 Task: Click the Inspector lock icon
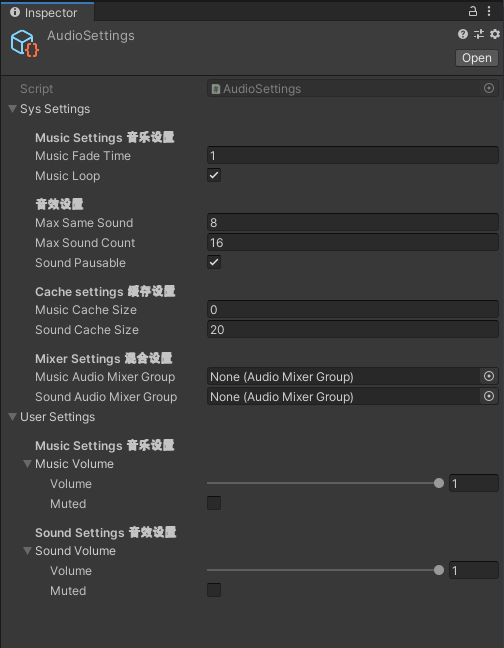point(473,11)
